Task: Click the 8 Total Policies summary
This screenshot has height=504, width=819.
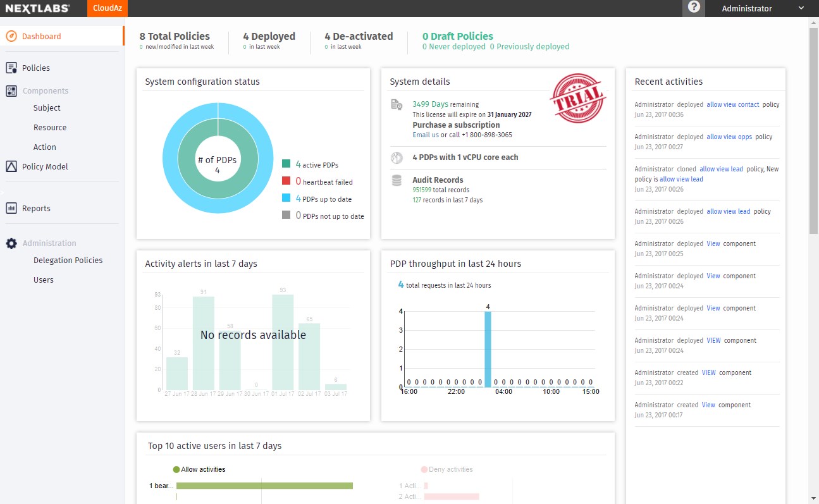Action: [x=176, y=40]
